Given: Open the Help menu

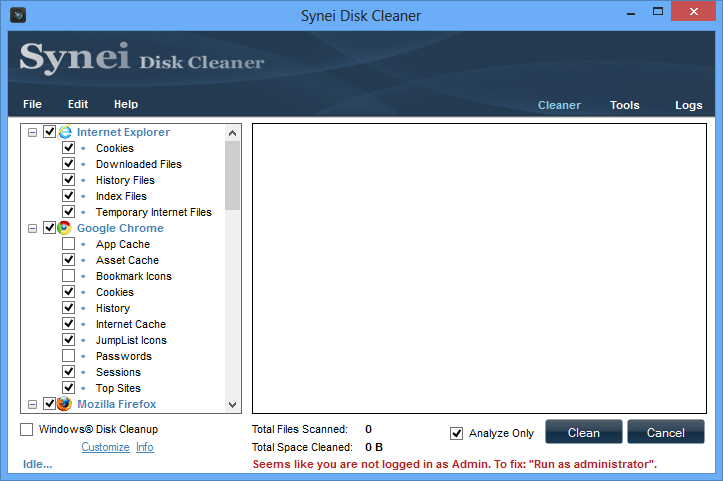Looking at the screenshot, I should click(x=126, y=104).
